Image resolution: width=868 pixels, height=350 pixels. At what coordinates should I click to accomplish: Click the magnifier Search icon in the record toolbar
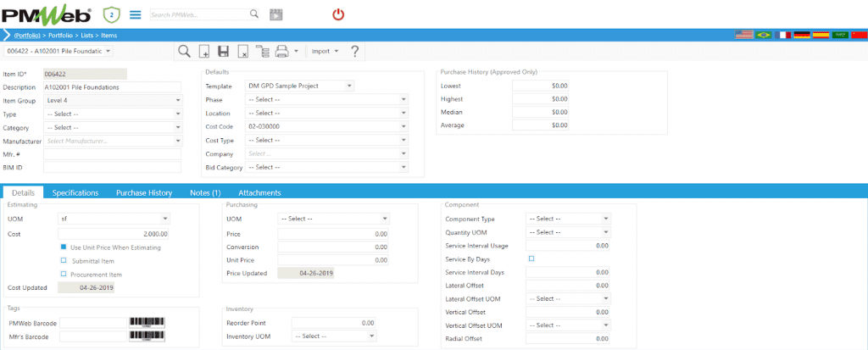tap(184, 52)
